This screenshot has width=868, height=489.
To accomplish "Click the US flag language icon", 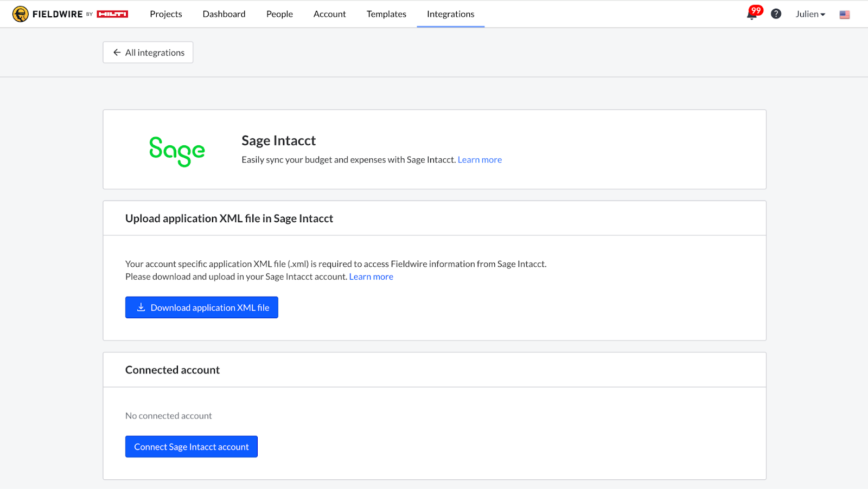I will pos(844,15).
